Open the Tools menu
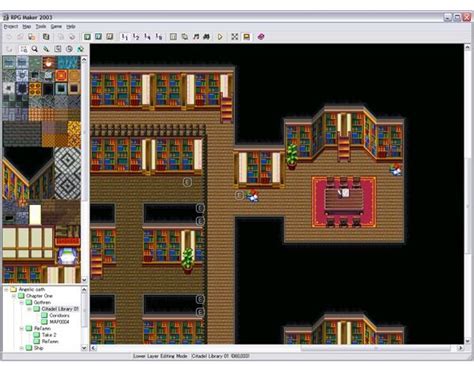This screenshot has height=366, width=474. (41, 26)
